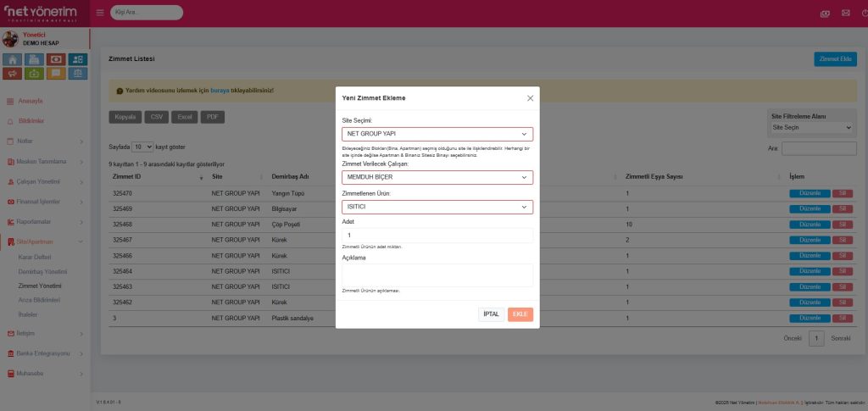Open the Site Seçimi dropdown
Screen dimensions: 868x411
pyautogui.click(x=437, y=134)
